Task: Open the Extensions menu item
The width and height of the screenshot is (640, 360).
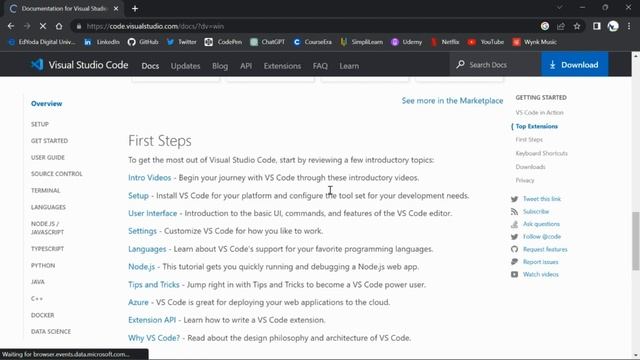Action: 282,66
